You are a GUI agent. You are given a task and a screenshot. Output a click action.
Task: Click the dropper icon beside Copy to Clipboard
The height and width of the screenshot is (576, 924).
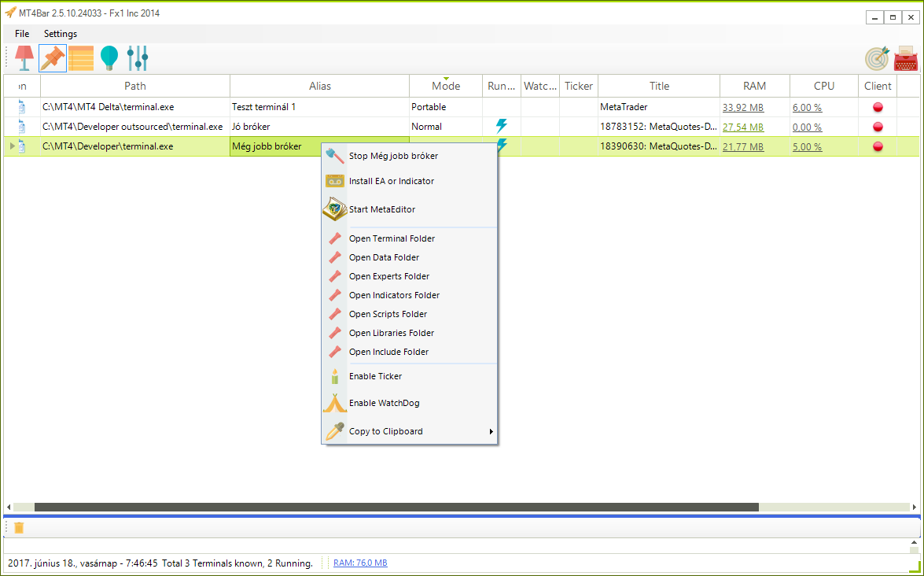[x=335, y=431]
